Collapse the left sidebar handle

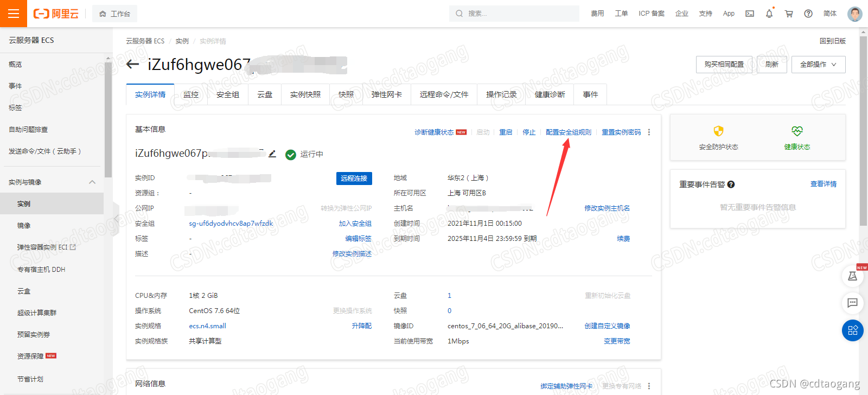[x=116, y=220]
